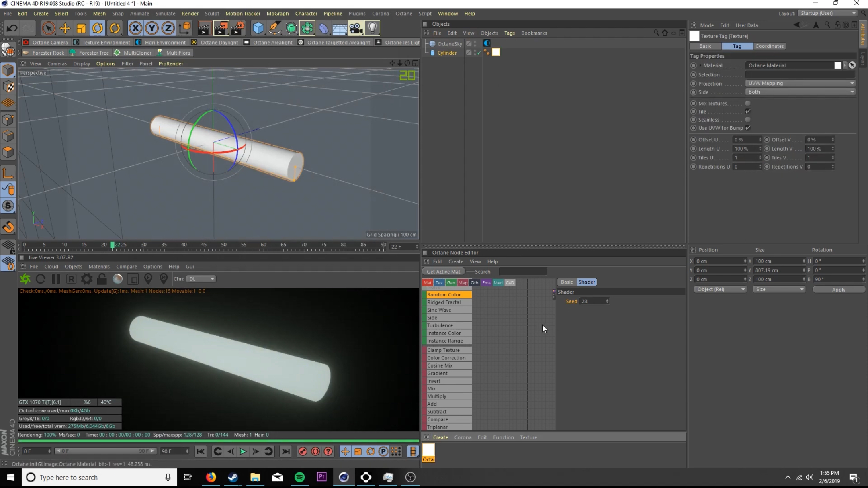Select the Scale tool icon

(81, 28)
